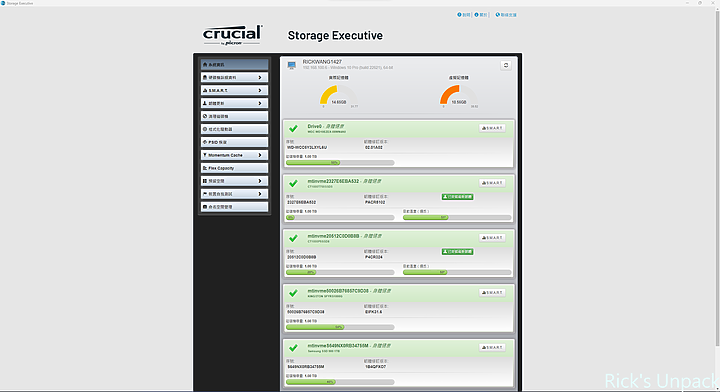Expand the Momentum Cache sidebar arrow

(260, 155)
